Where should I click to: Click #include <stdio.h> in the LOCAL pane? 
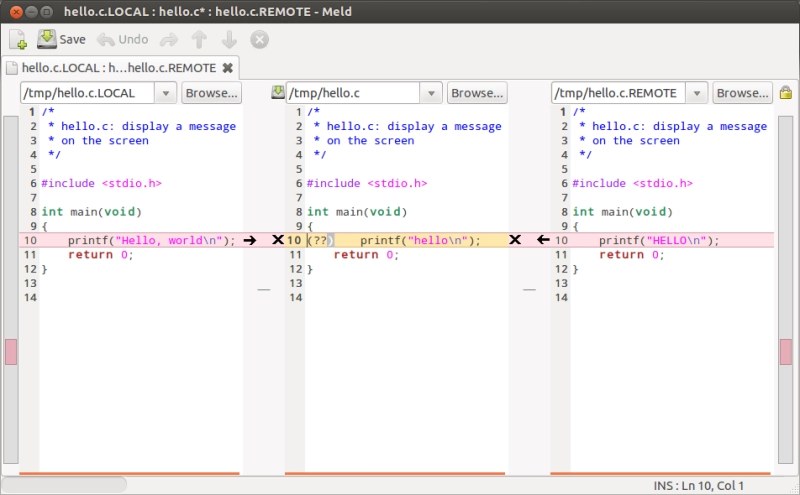(x=102, y=183)
